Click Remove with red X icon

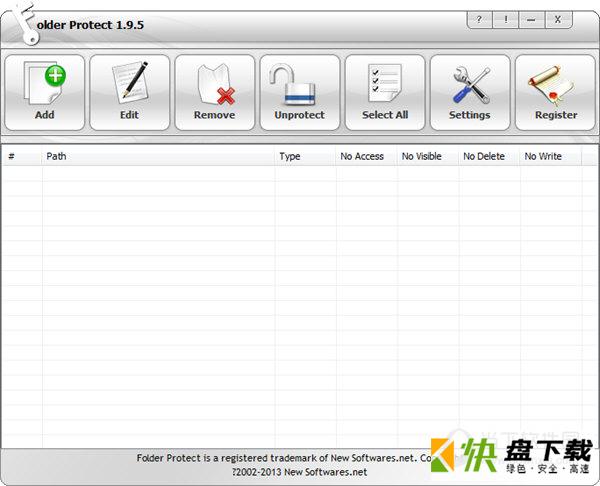pyautogui.click(x=215, y=93)
